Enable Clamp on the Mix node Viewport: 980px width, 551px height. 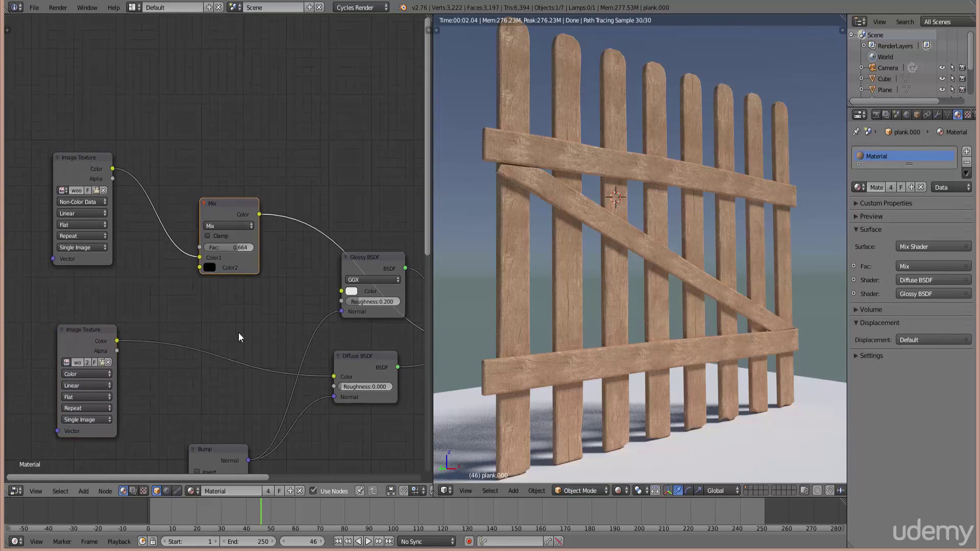[x=208, y=236]
